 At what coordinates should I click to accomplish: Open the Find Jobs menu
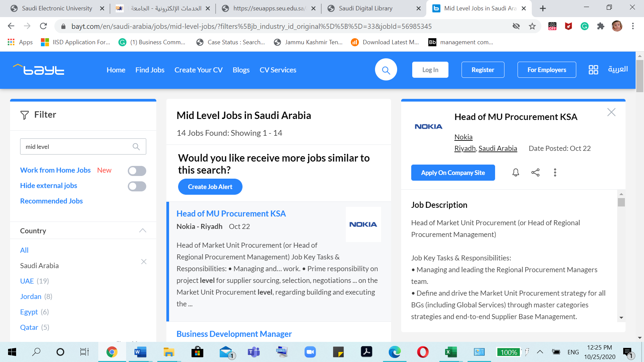pyautogui.click(x=150, y=70)
